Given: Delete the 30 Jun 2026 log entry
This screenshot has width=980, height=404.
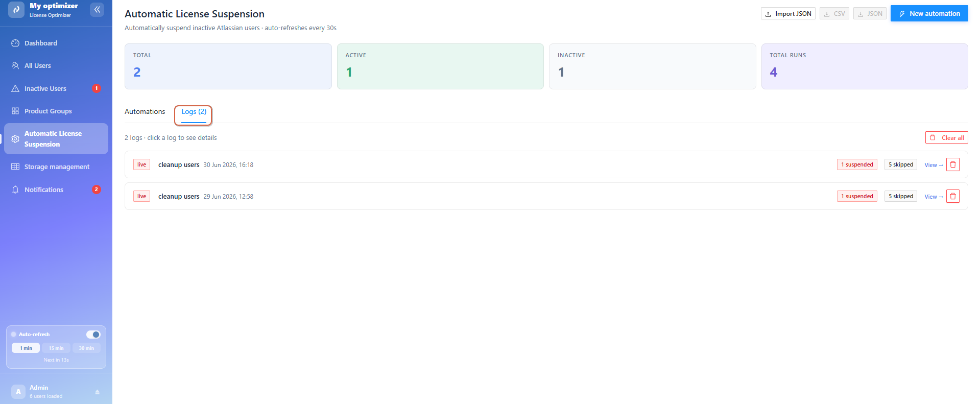Looking at the screenshot, I should (x=953, y=164).
